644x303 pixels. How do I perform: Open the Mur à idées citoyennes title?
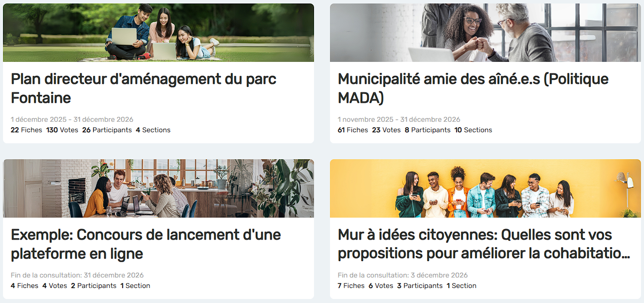[x=483, y=244]
